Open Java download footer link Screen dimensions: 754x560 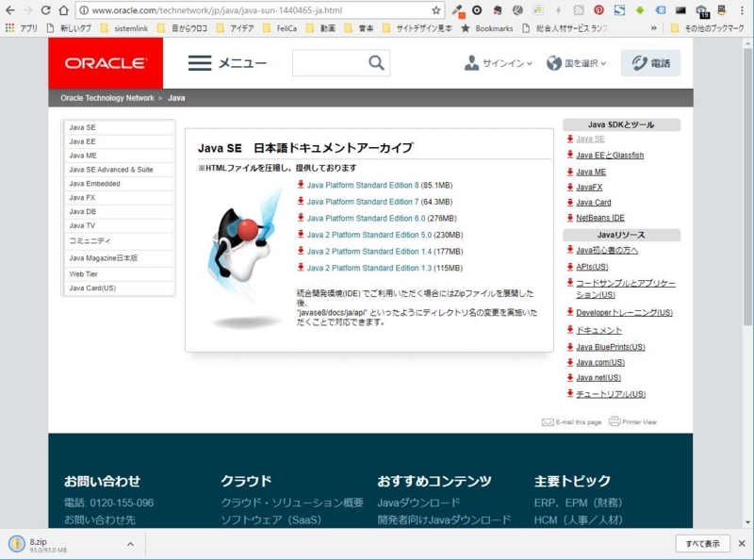418,502
